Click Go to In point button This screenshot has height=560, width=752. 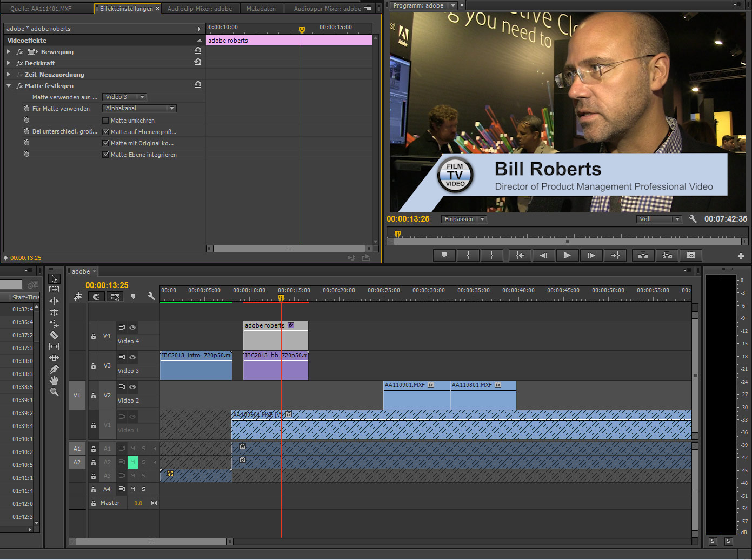click(x=520, y=255)
